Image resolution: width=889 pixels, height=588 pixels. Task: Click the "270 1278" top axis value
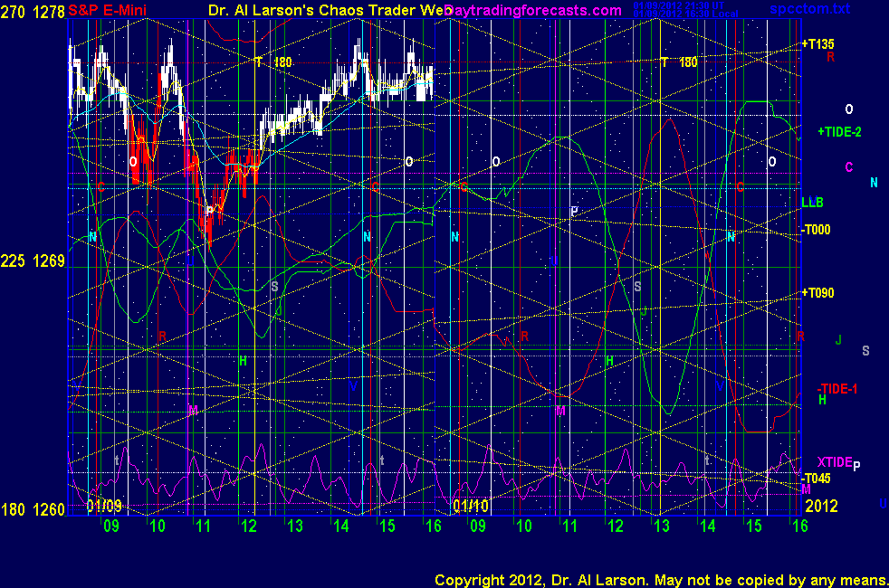click(x=33, y=12)
